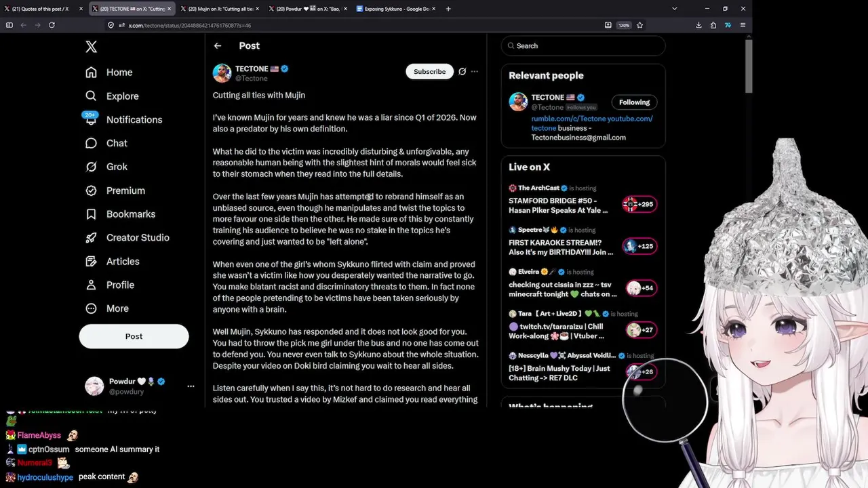Go back with the Post arrow

[218, 46]
